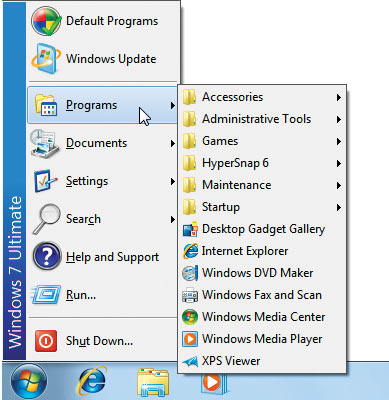The image size is (389, 400).
Task: Click the Shut Down... label
Action: 99,341
